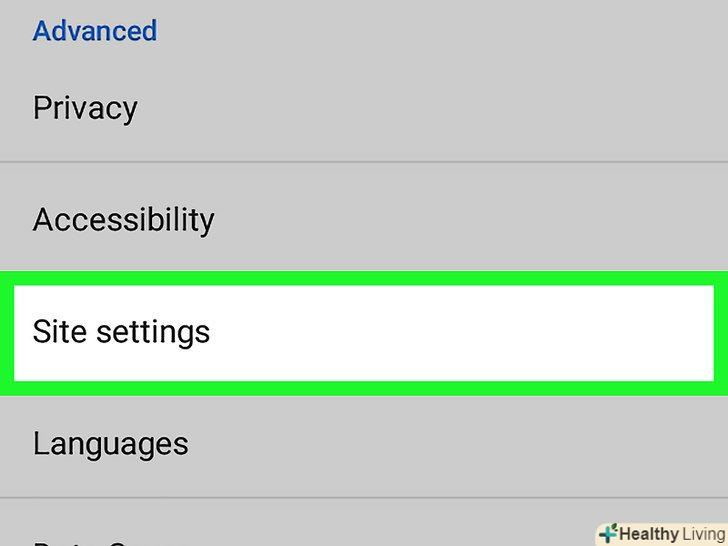Tap the Privacy menu entry
The height and width of the screenshot is (546, 728).
coord(85,108)
